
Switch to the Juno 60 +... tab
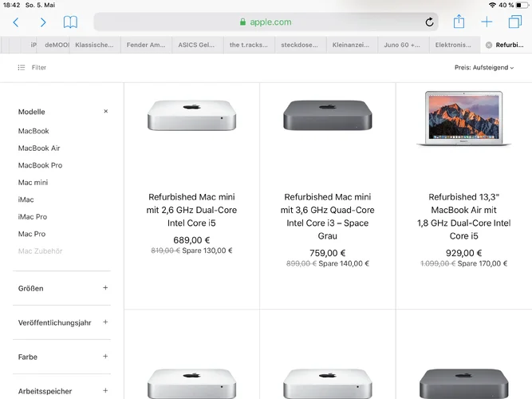click(x=402, y=45)
